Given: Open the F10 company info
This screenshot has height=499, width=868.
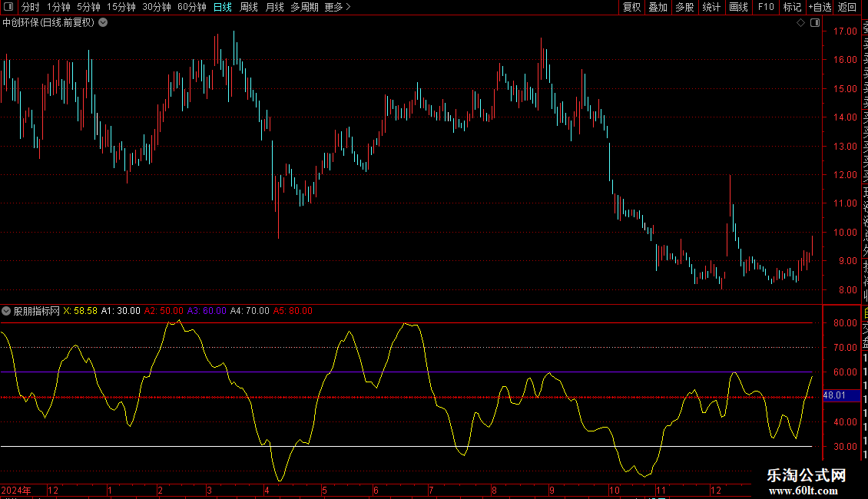Looking at the screenshot, I should [766, 7].
